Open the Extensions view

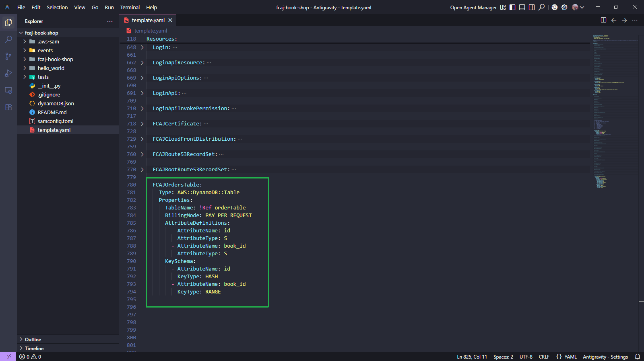pos(8,107)
